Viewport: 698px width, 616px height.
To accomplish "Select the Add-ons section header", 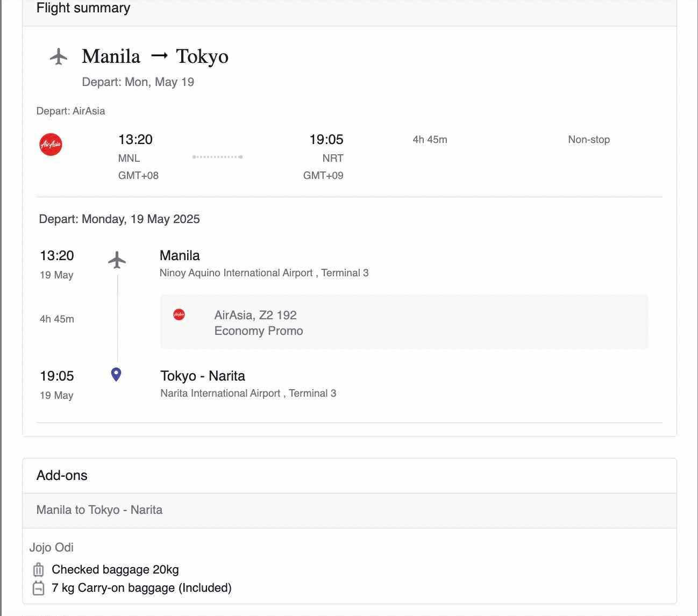I will (62, 475).
